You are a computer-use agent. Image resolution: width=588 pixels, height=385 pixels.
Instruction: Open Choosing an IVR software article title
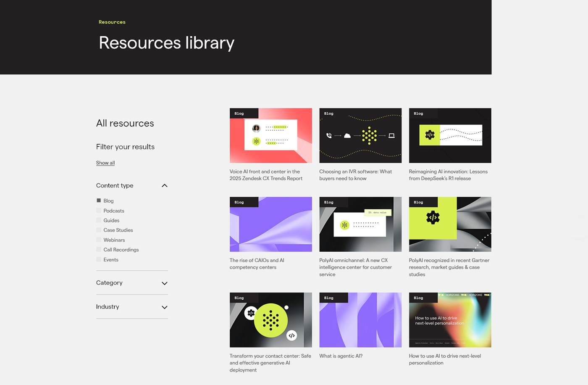[x=356, y=175]
